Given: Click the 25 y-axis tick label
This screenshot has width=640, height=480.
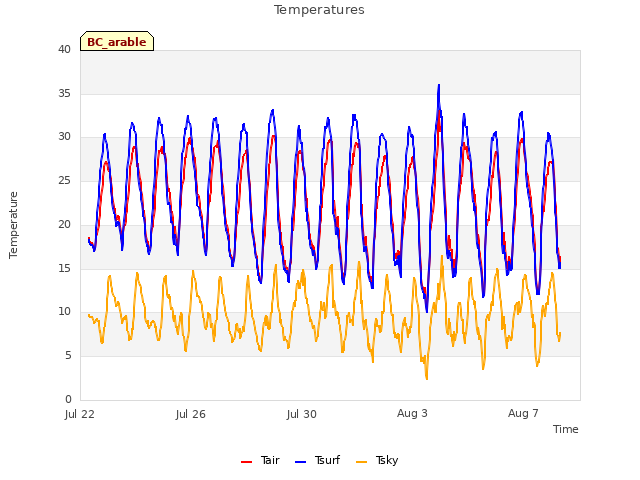Looking at the screenshot, I should tap(64, 180).
